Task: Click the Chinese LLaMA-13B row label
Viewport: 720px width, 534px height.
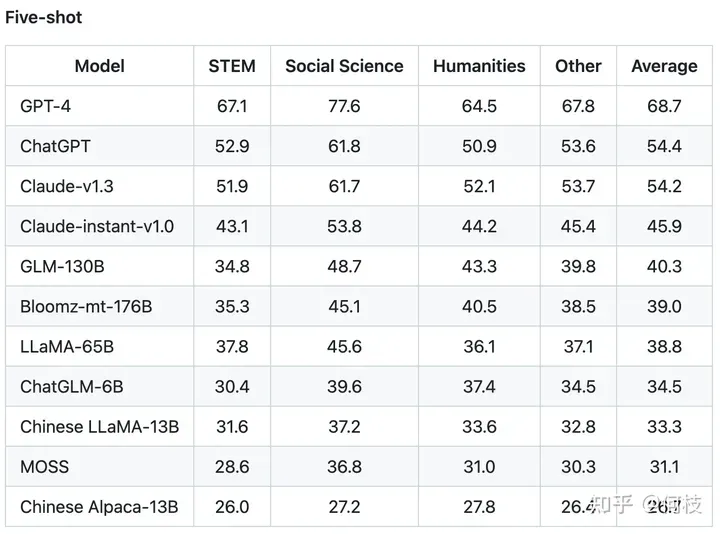Action: pyautogui.click(x=99, y=427)
